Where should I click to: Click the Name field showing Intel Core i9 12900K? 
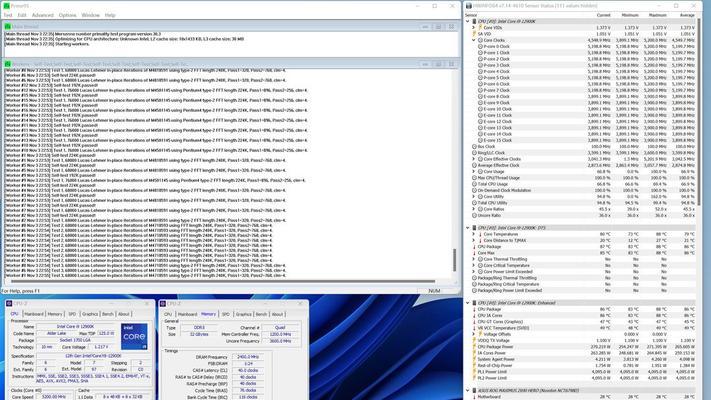[x=75, y=327]
